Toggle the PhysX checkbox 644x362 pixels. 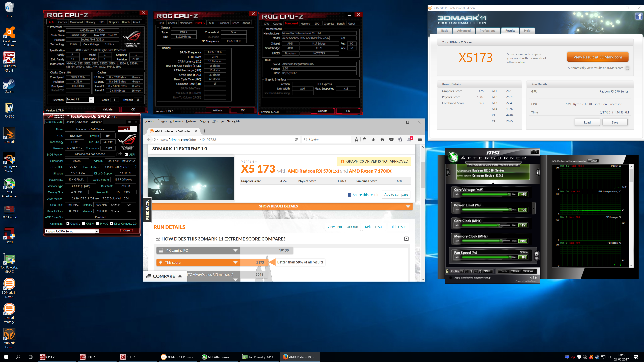click(97, 224)
